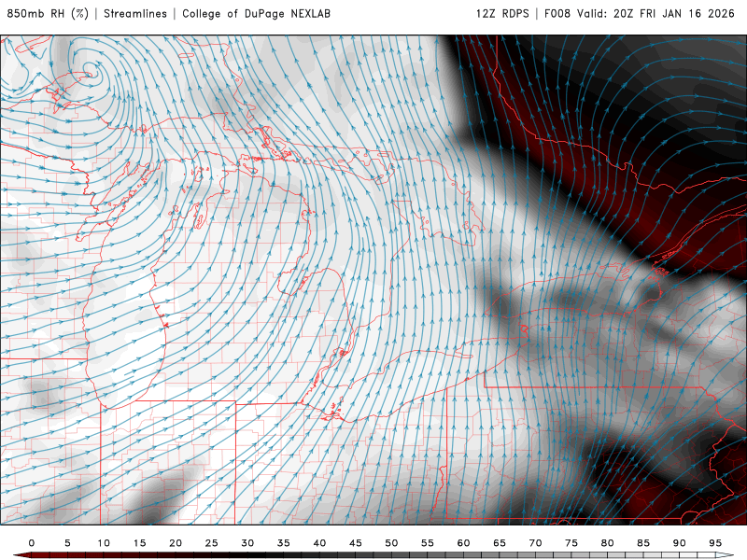The height and width of the screenshot is (560, 747).
Task: Select the "50" value on the color scale
Action: tap(391, 543)
